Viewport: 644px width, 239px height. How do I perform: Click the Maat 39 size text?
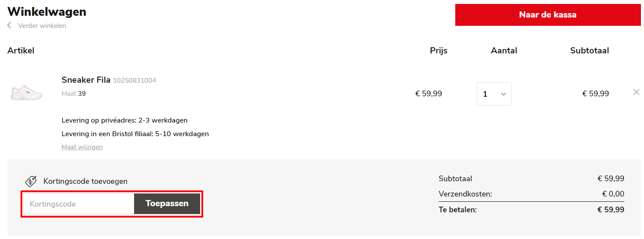(73, 94)
